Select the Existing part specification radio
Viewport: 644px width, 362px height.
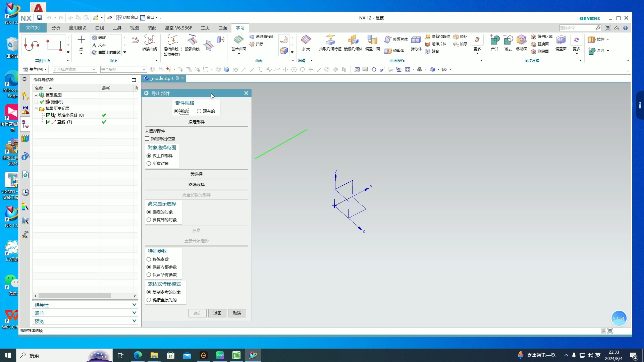[199, 111]
